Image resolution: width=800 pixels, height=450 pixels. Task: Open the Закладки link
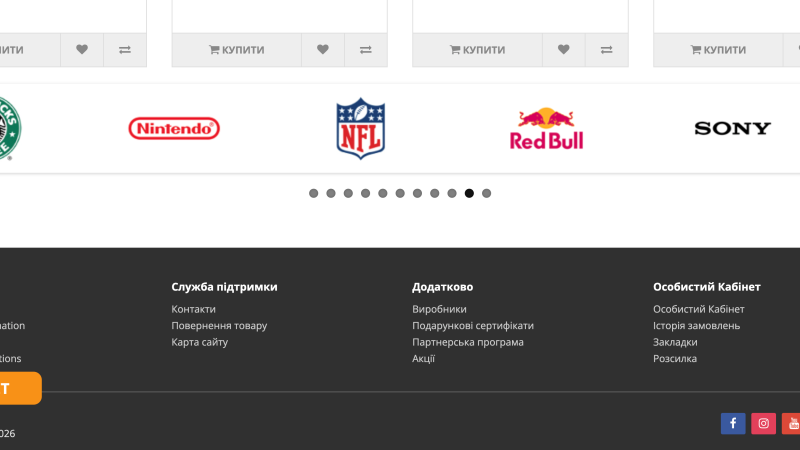[675, 342]
